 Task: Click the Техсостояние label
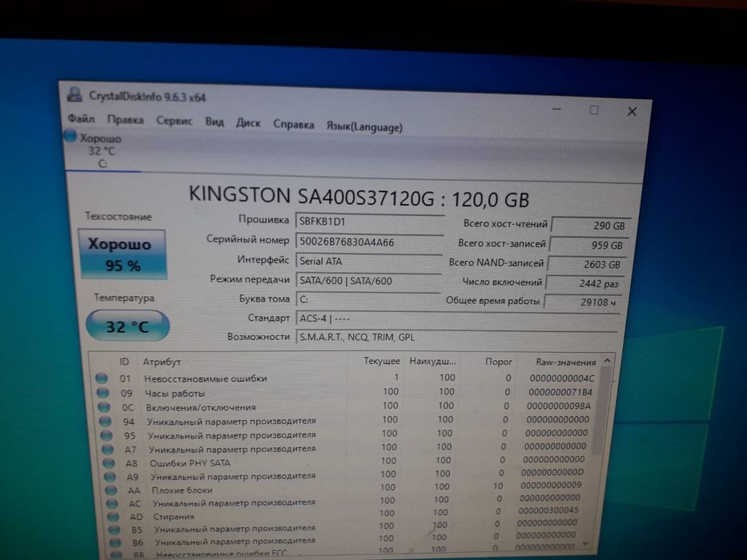coord(118,217)
